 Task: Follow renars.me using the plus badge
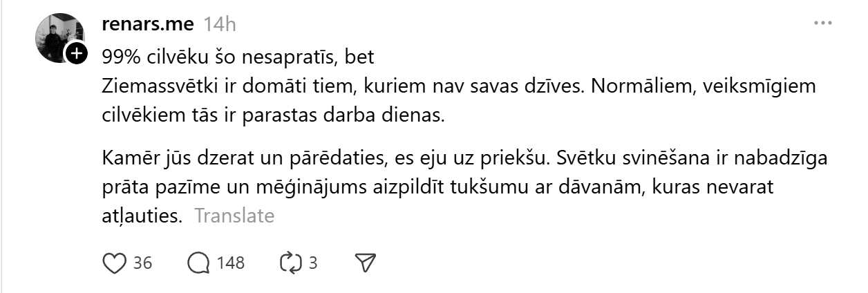76,53
